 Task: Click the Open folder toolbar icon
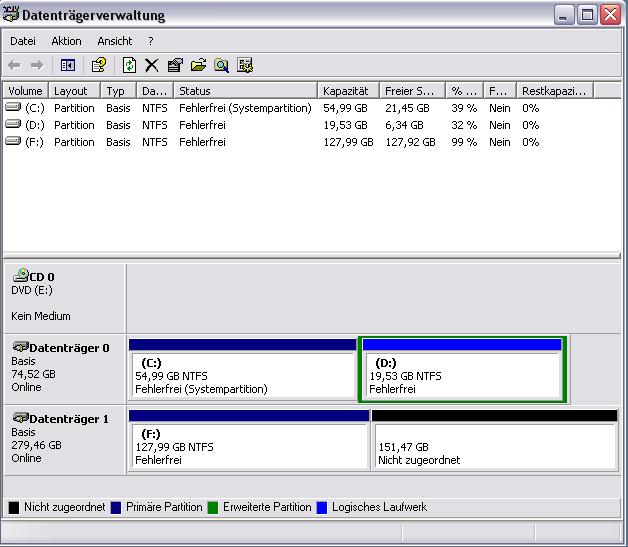198,65
